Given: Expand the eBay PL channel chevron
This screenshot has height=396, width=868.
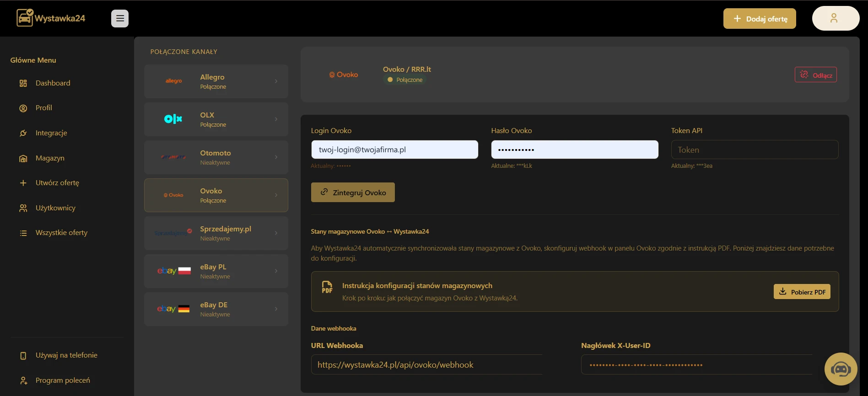Looking at the screenshot, I should tap(276, 271).
